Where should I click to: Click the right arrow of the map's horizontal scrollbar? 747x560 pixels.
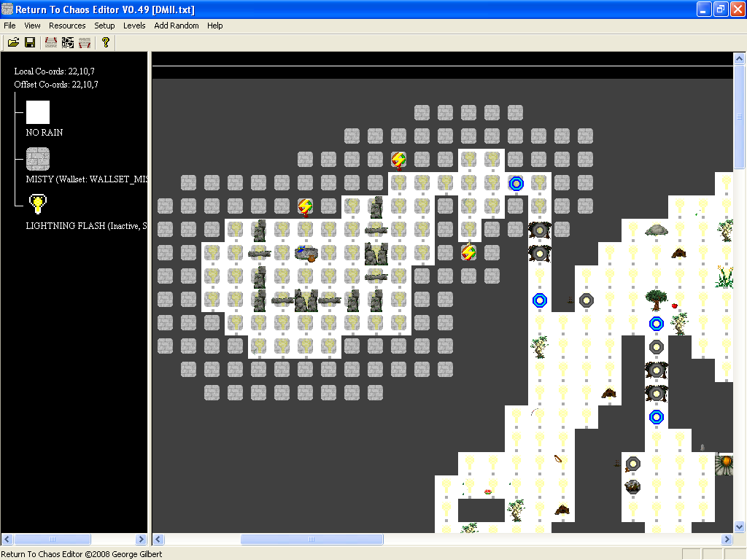click(x=727, y=539)
